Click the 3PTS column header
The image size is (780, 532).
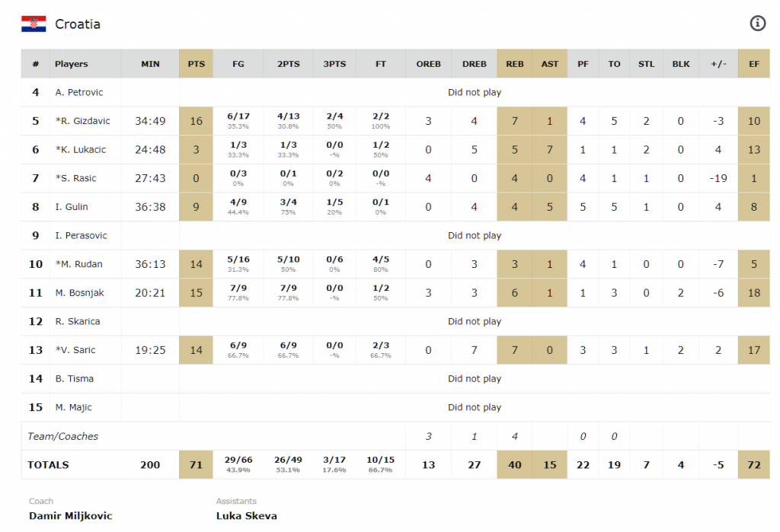[334, 64]
